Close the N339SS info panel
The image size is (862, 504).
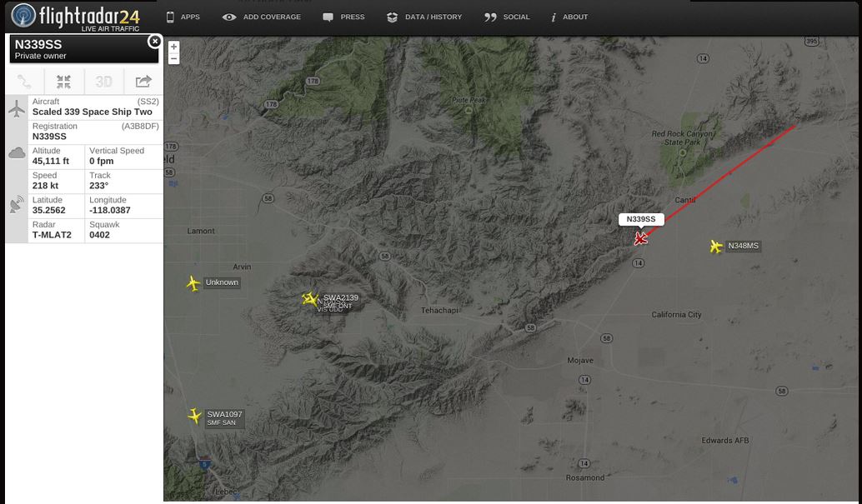(x=155, y=41)
